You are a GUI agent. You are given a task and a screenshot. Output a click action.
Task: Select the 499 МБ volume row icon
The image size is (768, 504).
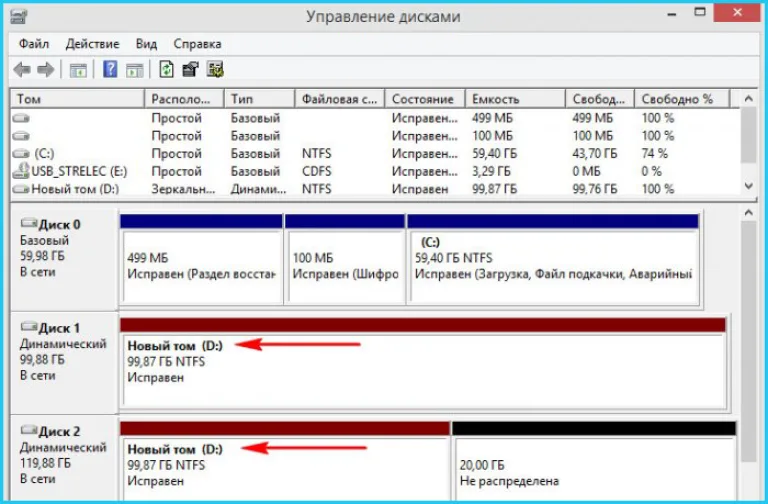pos(21,118)
